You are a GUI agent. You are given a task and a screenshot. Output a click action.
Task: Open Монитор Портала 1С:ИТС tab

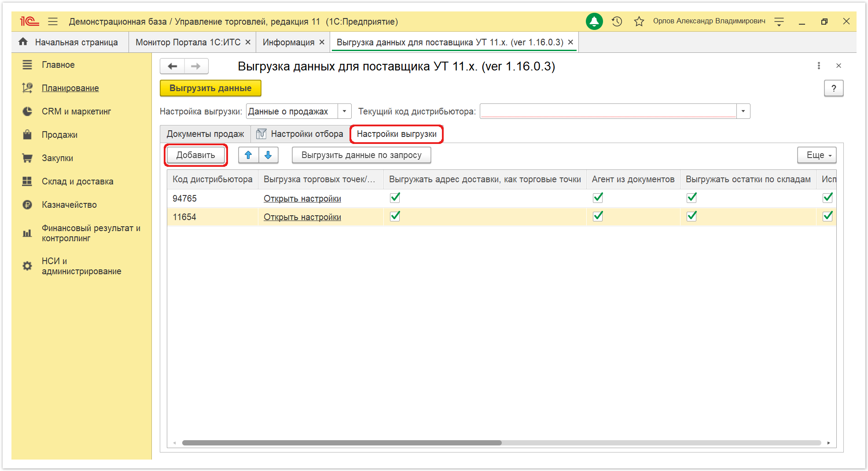coord(188,42)
